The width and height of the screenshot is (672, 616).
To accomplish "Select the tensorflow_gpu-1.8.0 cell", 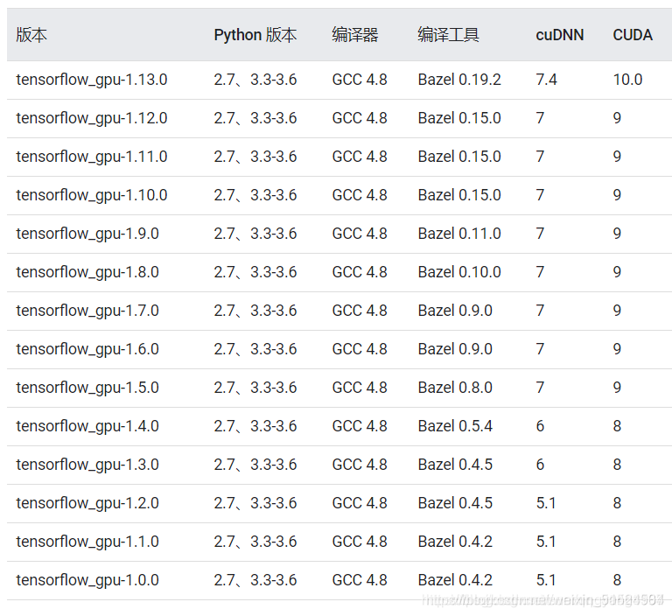I will coord(87,273).
